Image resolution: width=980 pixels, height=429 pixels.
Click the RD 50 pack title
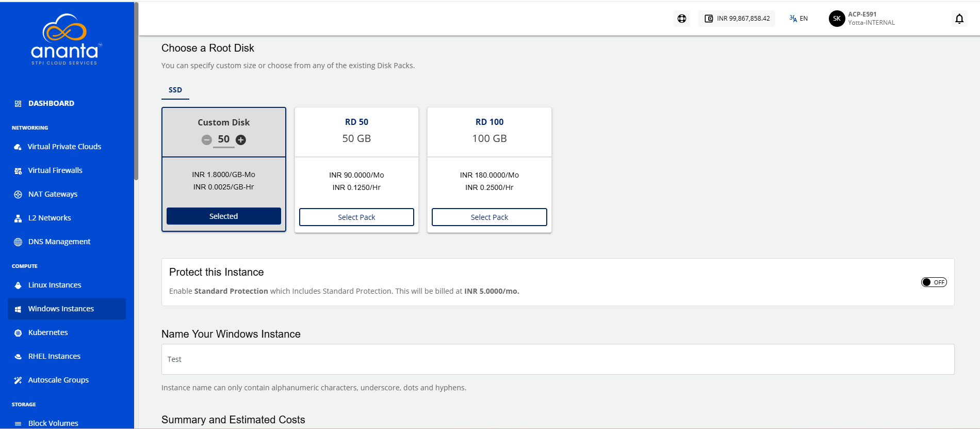click(356, 122)
